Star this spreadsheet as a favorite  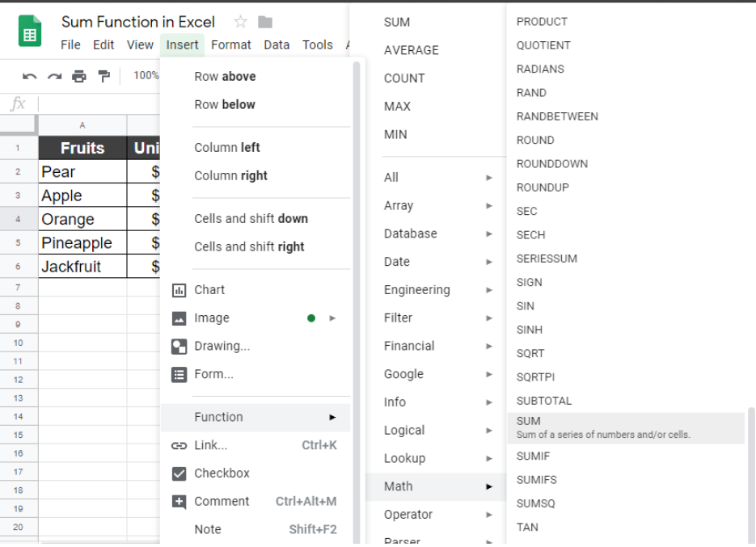pyautogui.click(x=242, y=22)
